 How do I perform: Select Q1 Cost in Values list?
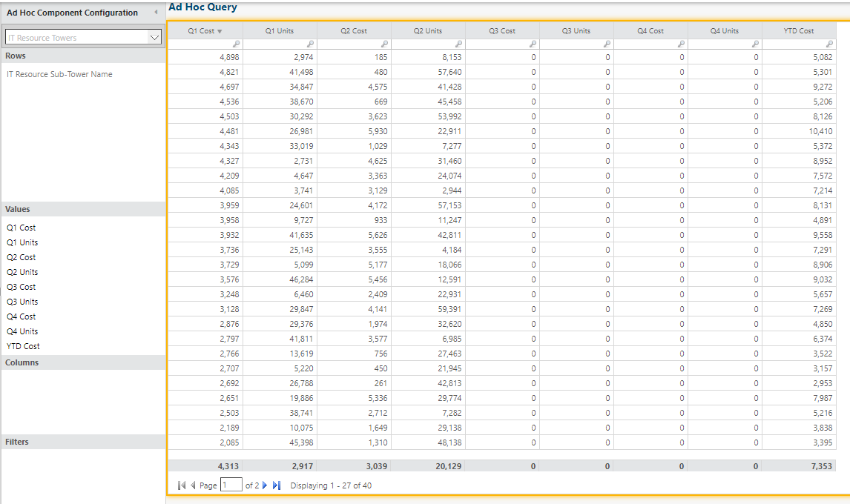tap(22, 228)
